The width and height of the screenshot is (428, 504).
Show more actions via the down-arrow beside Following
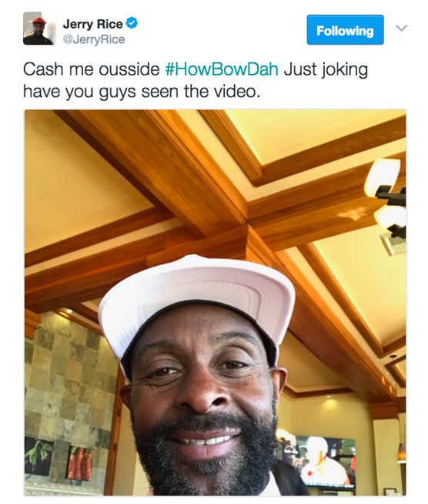(x=401, y=29)
